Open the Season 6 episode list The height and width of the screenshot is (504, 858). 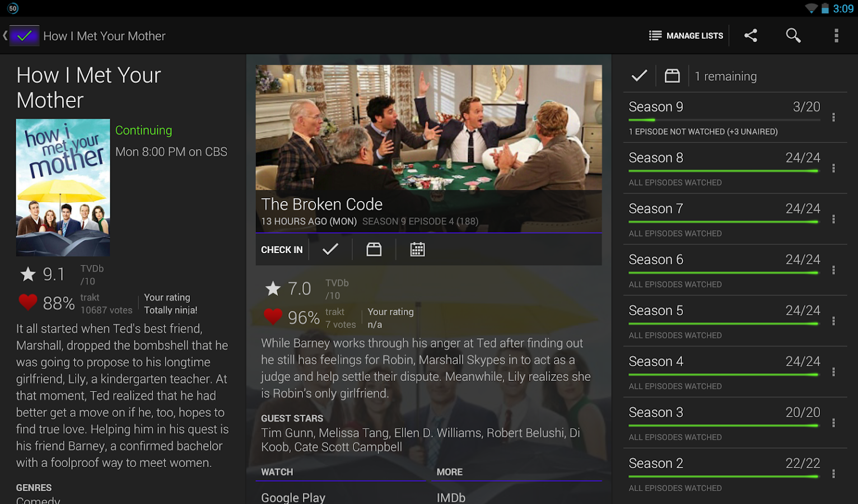[724, 270]
